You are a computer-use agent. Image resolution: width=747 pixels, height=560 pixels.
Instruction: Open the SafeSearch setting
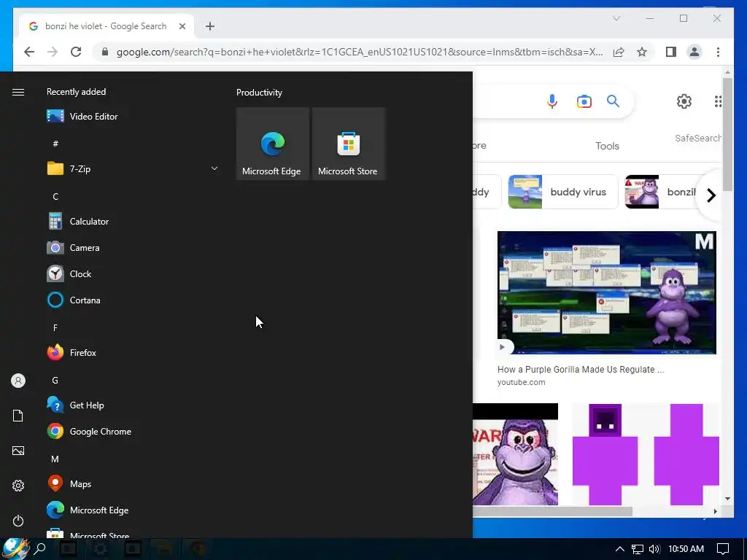click(698, 138)
